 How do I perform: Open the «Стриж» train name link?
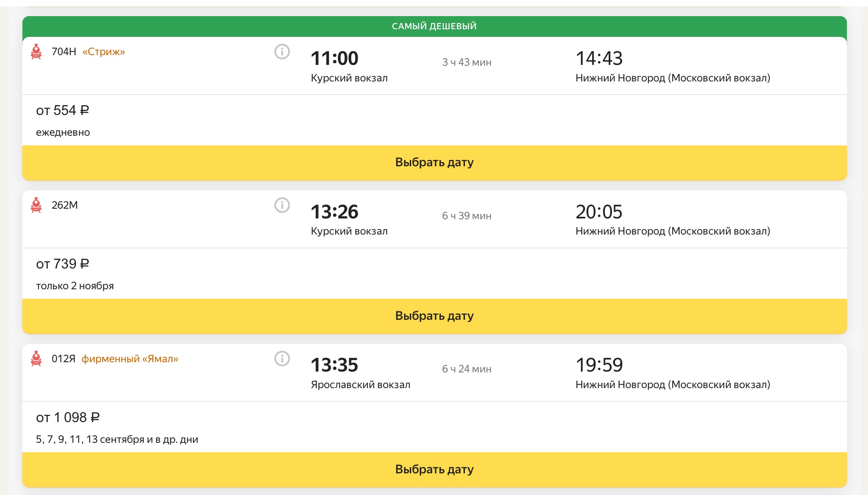click(x=104, y=52)
